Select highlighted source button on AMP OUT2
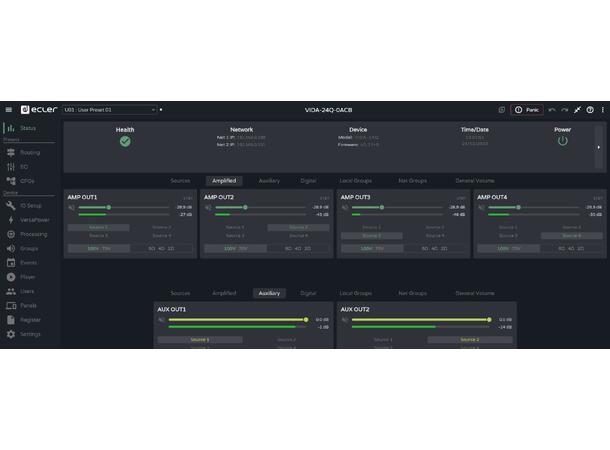The height and width of the screenshot is (450, 610). tap(298, 228)
